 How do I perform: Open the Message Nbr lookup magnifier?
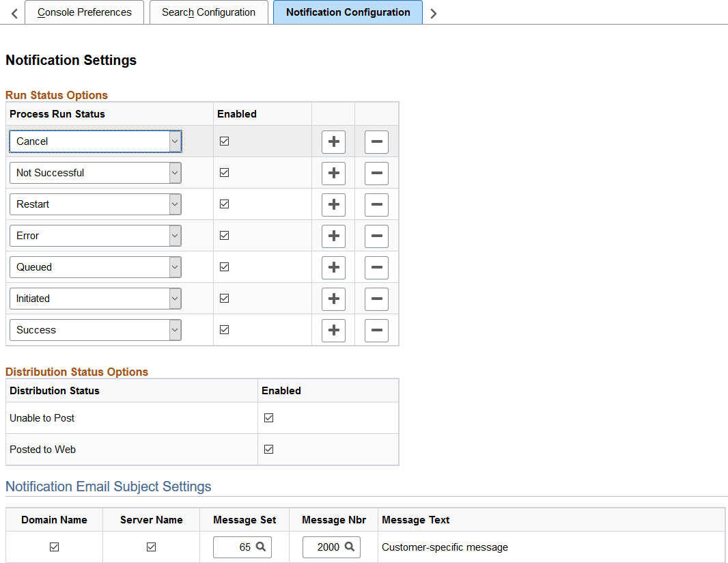coord(350,547)
